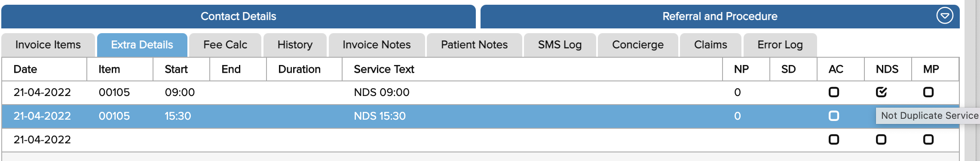Tick AC checkbox on the 09:00 row
The height and width of the screenshot is (161, 980).
point(834,92)
